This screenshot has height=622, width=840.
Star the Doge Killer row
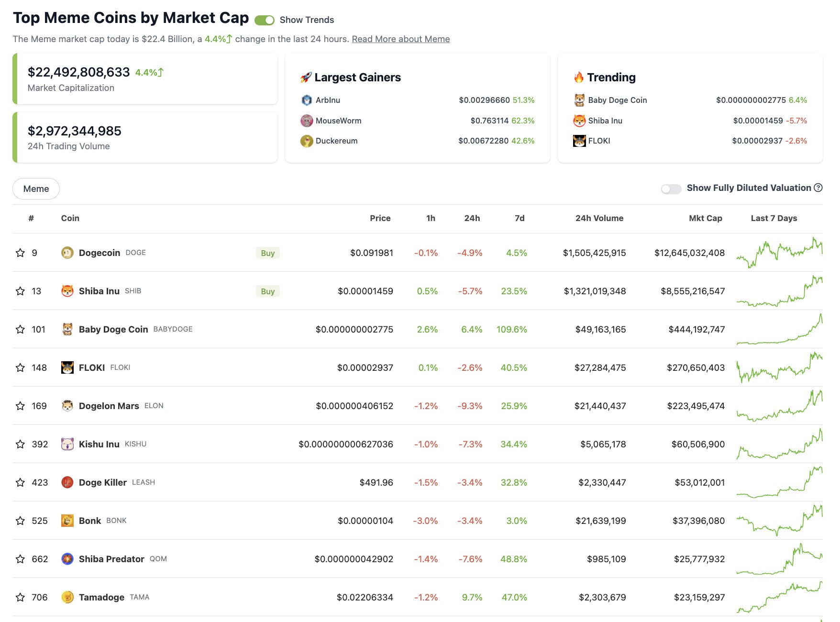[x=20, y=482]
